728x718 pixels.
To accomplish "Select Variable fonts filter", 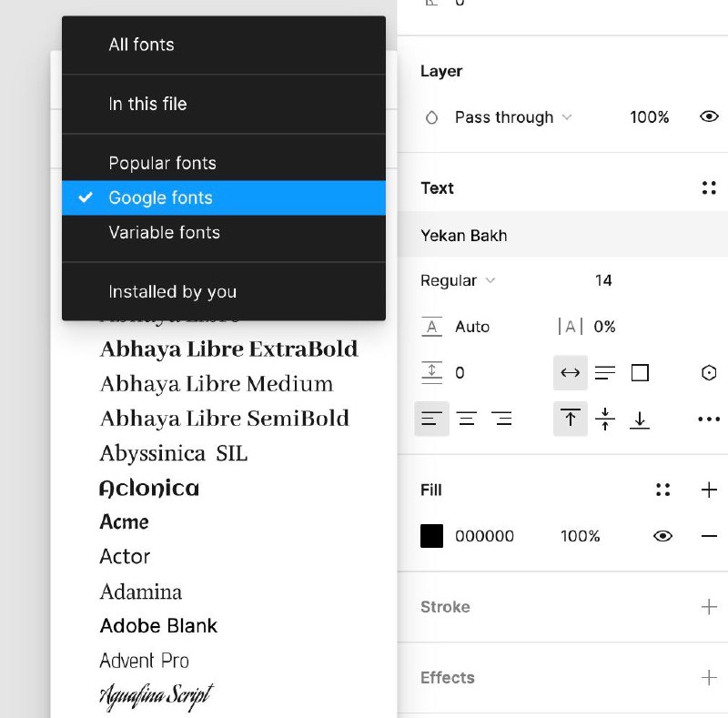I will pyautogui.click(x=224, y=232).
